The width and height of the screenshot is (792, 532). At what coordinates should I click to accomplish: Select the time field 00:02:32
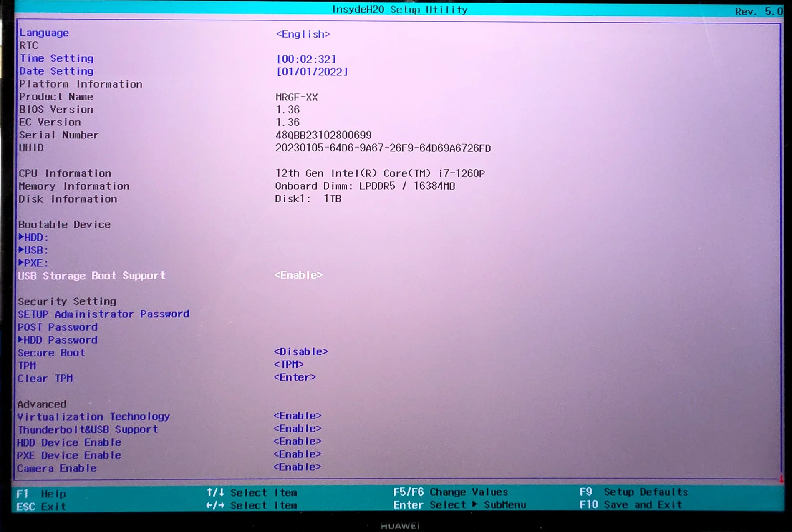306,59
